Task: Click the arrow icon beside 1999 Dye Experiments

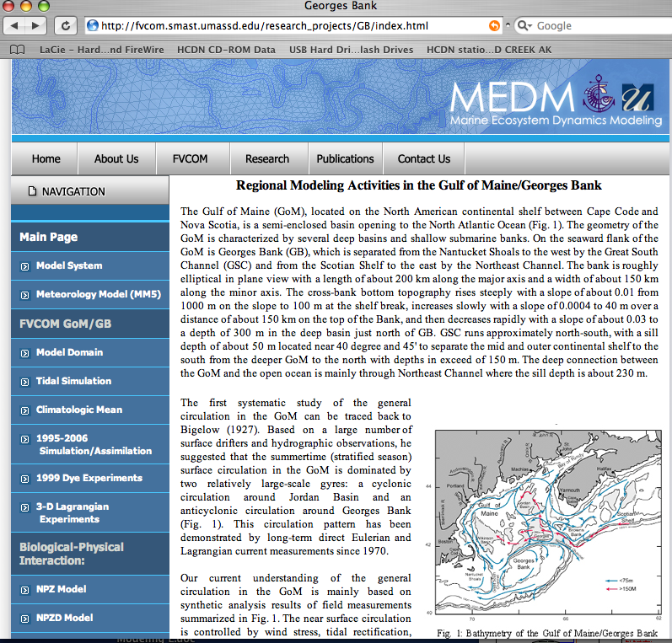Action: (24, 479)
